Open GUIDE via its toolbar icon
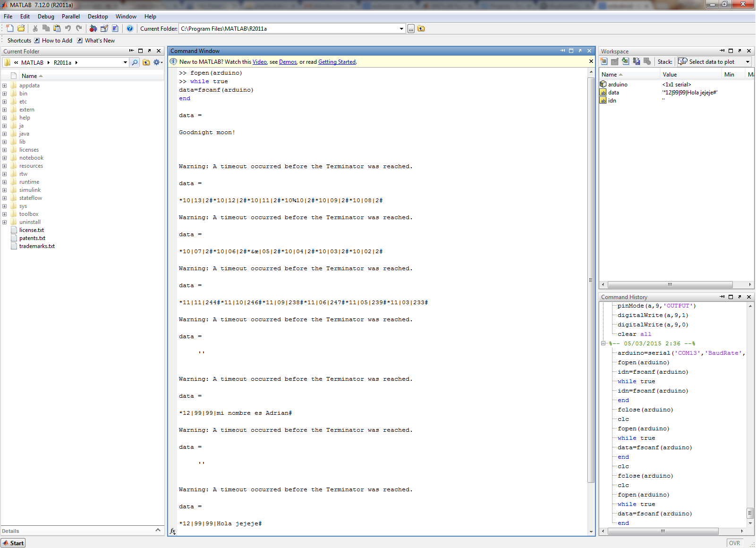 [x=104, y=28]
